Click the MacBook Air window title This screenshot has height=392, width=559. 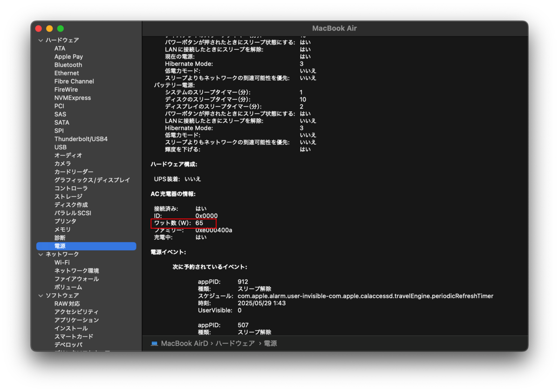point(334,28)
